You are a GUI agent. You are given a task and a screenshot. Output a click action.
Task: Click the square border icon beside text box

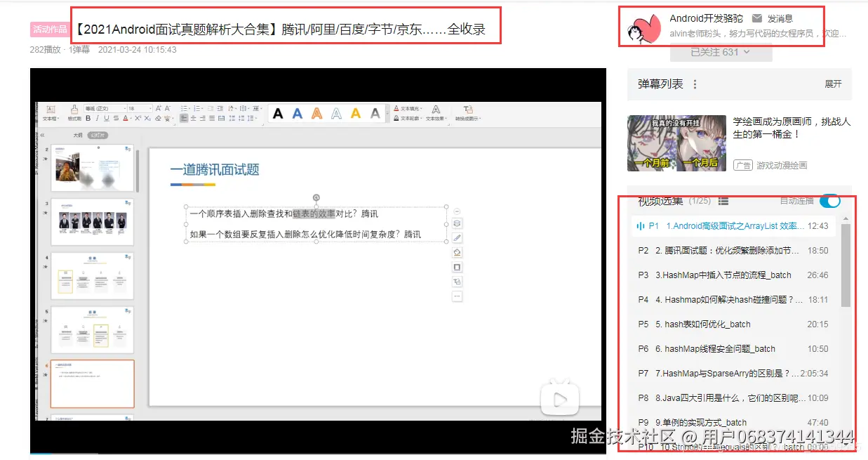tap(458, 267)
